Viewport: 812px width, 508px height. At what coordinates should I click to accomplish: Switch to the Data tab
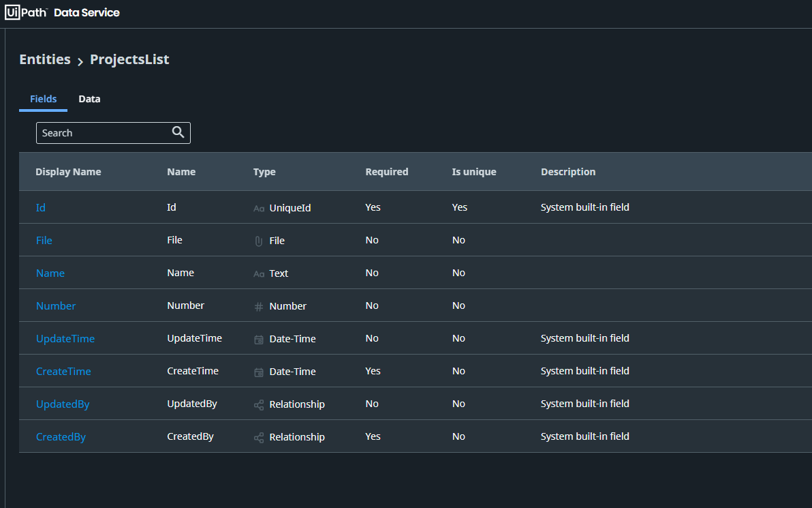pyautogui.click(x=89, y=99)
